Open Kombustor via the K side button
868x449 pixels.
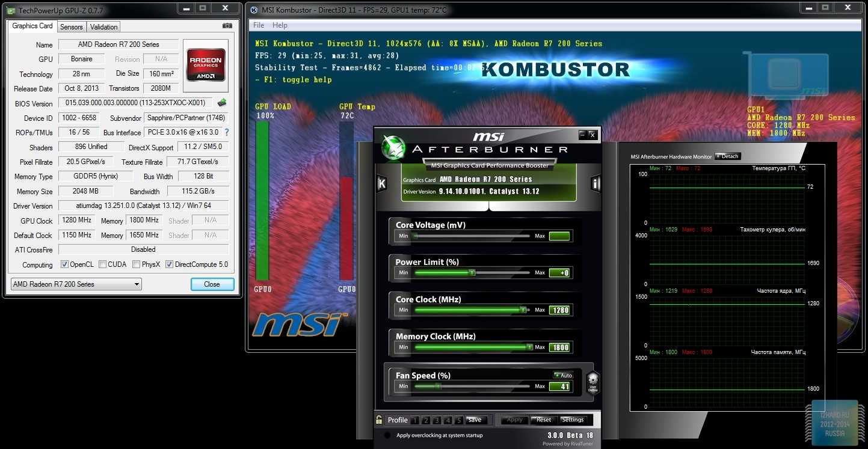pos(381,184)
